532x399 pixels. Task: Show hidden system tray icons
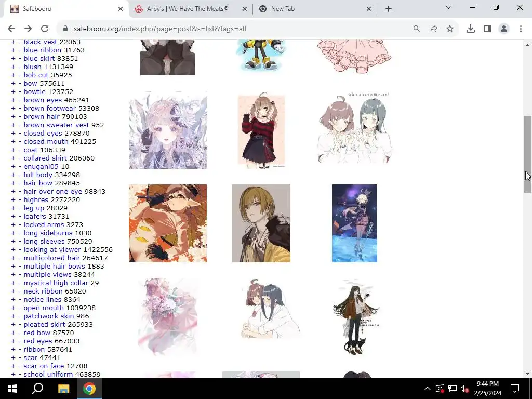coord(428,389)
